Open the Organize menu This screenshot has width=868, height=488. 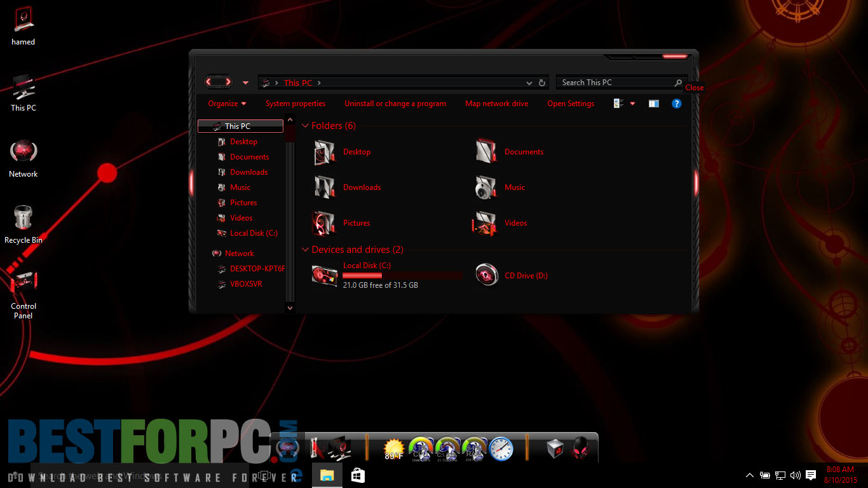pyautogui.click(x=227, y=104)
